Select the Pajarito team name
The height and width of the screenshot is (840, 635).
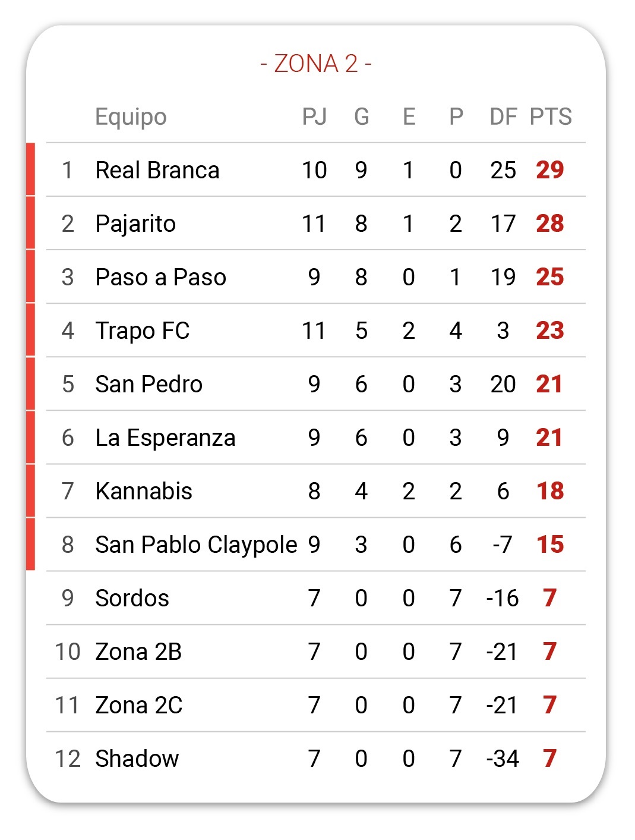(135, 224)
